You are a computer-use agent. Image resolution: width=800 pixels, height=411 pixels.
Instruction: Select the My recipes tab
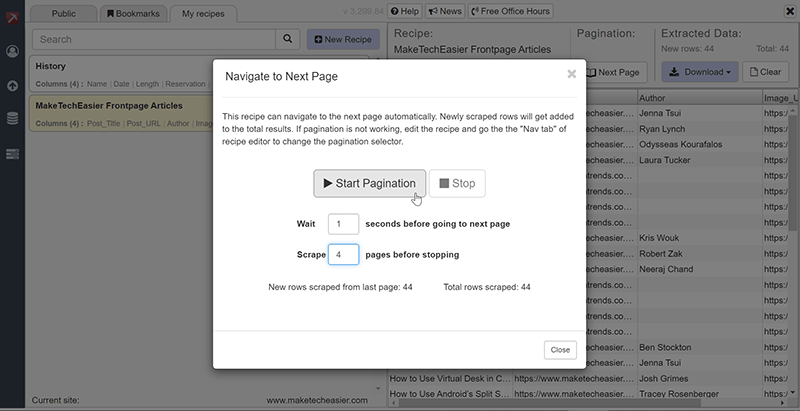click(x=203, y=14)
